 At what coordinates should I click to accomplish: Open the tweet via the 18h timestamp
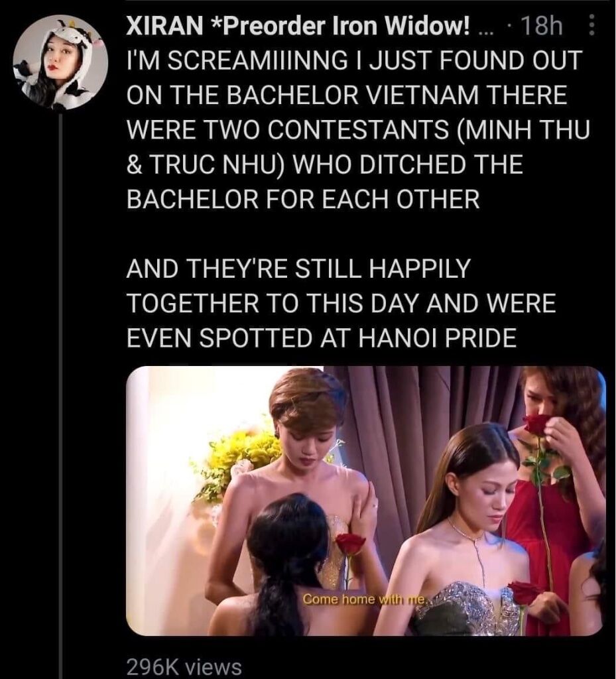pyautogui.click(x=542, y=26)
